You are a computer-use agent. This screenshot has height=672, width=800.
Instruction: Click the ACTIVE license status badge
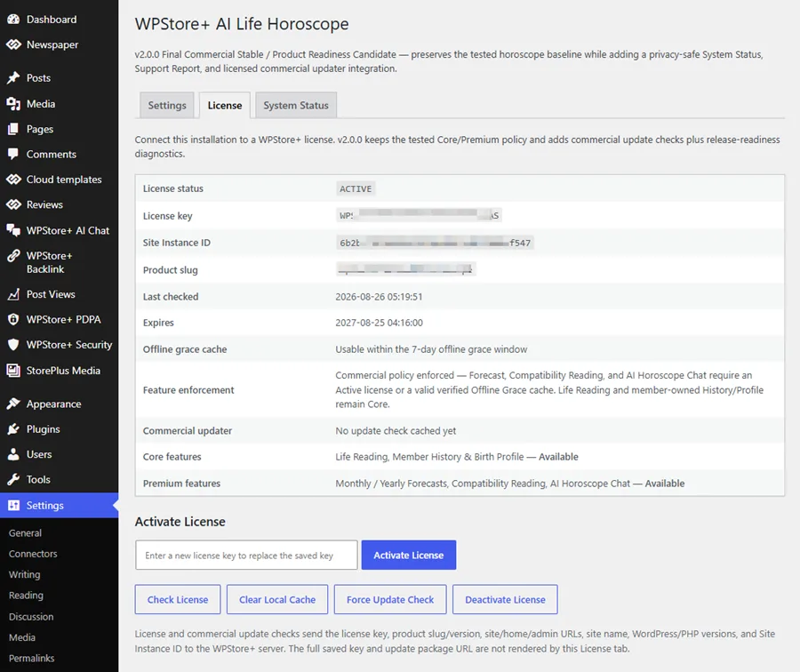click(x=356, y=188)
